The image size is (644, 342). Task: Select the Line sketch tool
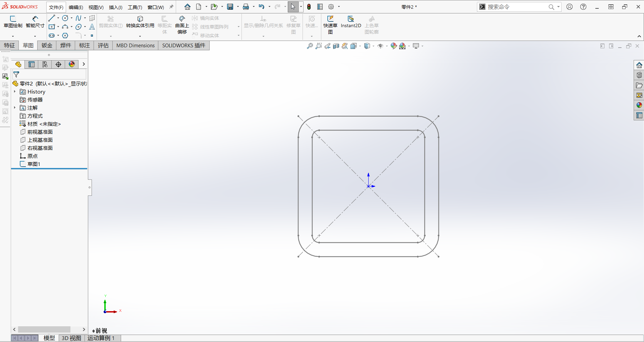51,18
